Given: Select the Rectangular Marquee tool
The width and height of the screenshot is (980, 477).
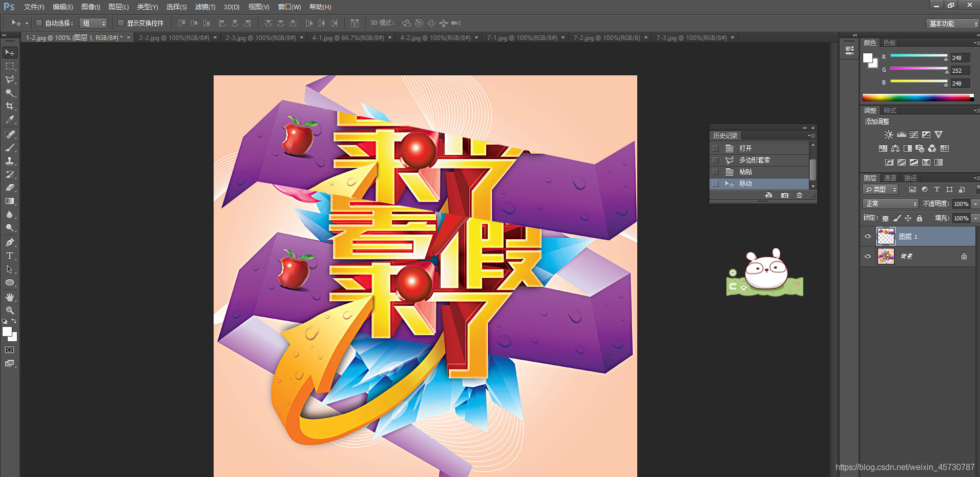Looking at the screenshot, I should [x=10, y=66].
